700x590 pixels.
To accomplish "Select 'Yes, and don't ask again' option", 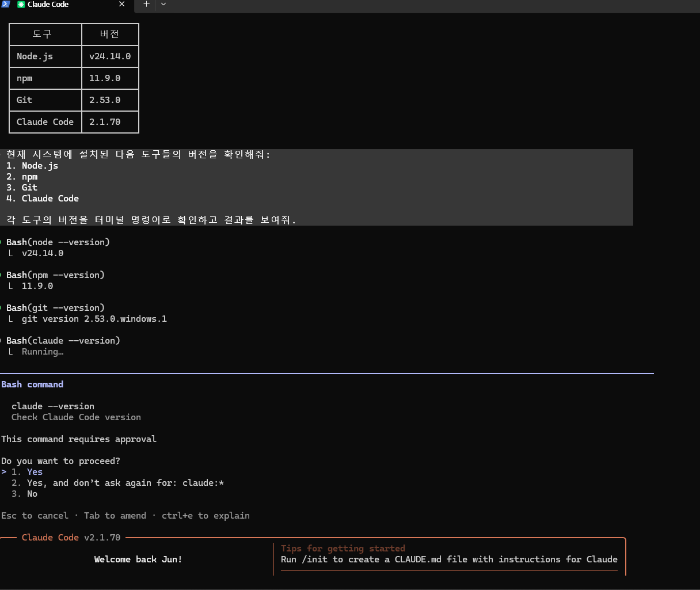I will pos(117,483).
